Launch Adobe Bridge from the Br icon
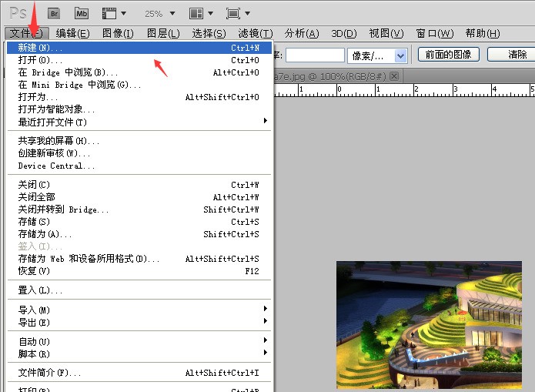 54,14
